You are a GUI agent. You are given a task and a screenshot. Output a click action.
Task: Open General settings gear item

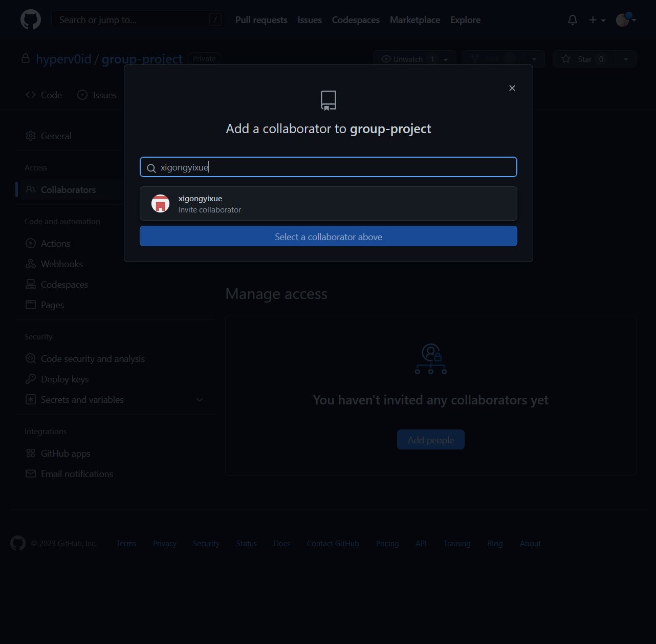click(56, 136)
